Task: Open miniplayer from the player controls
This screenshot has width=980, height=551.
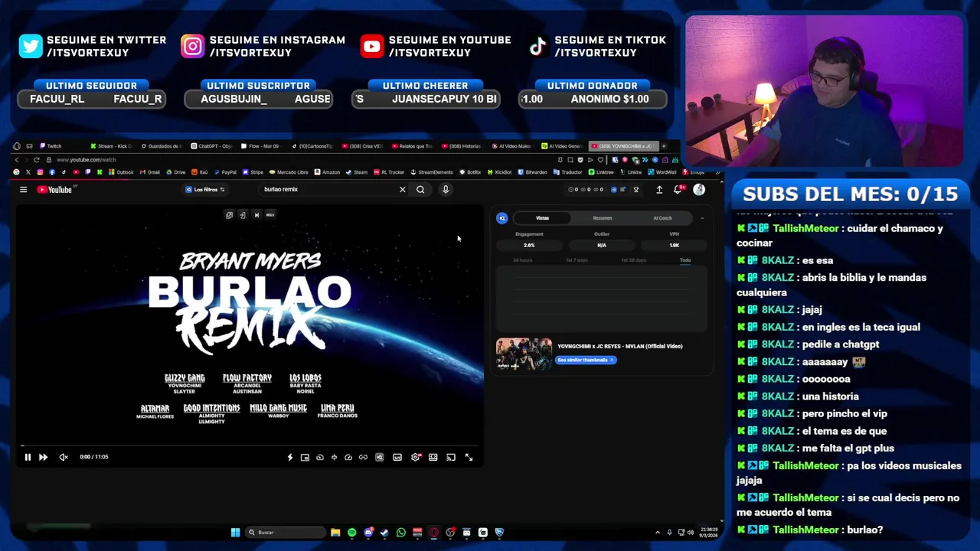Action: [305, 457]
